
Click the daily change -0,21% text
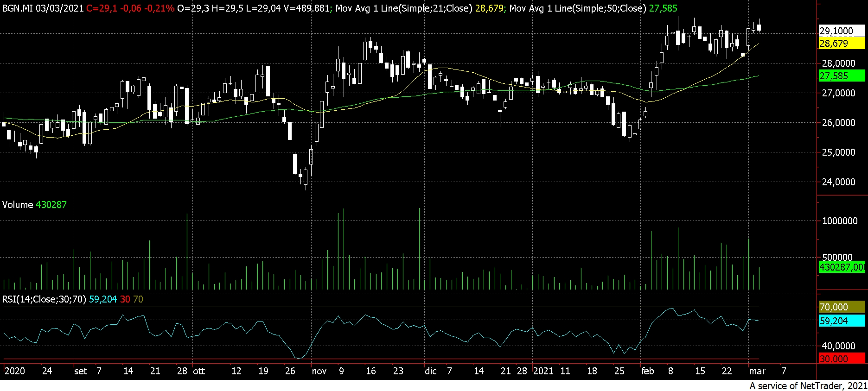[159, 8]
